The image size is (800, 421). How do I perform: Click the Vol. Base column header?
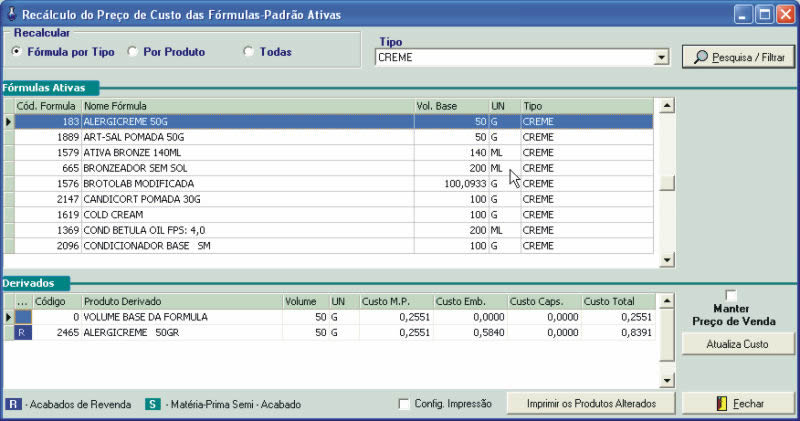[452, 106]
